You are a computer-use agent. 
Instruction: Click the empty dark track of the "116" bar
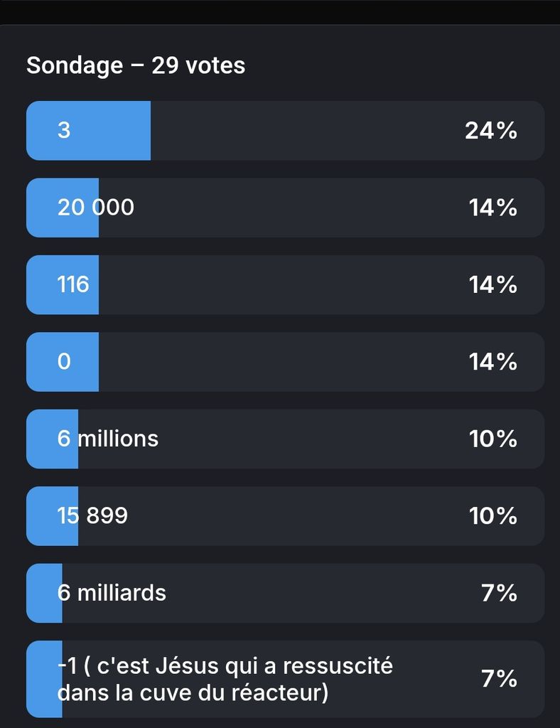[x=284, y=284]
